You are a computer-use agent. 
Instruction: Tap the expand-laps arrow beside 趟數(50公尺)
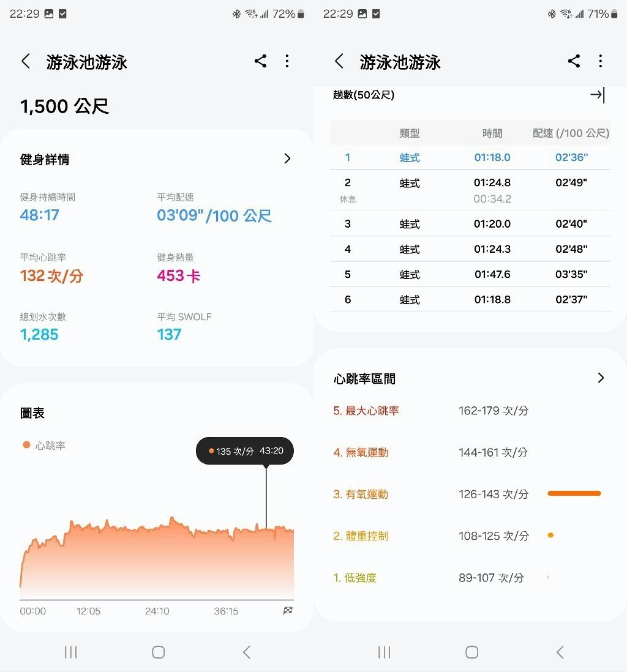(598, 95)
